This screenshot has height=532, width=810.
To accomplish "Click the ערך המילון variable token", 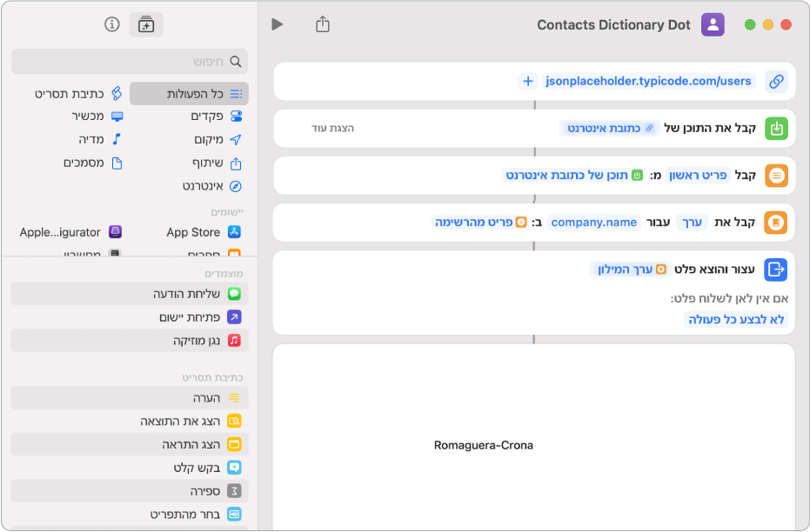I will 632,269.
